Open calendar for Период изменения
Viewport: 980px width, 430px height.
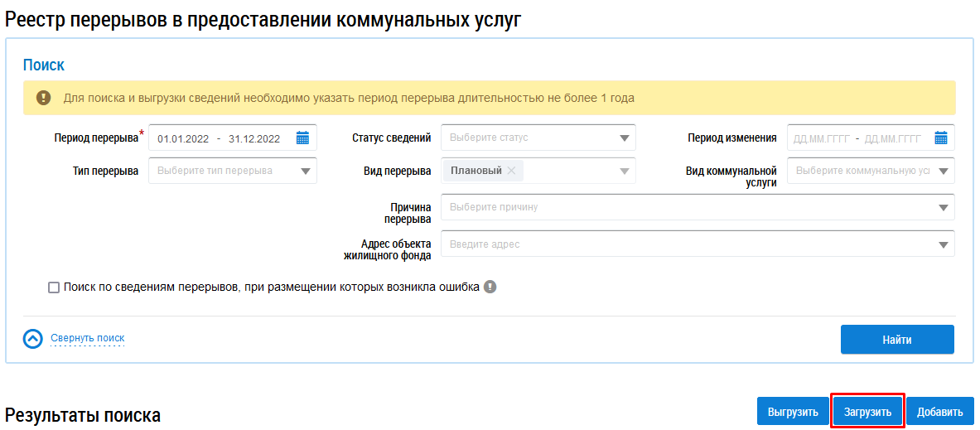[940, 138]
